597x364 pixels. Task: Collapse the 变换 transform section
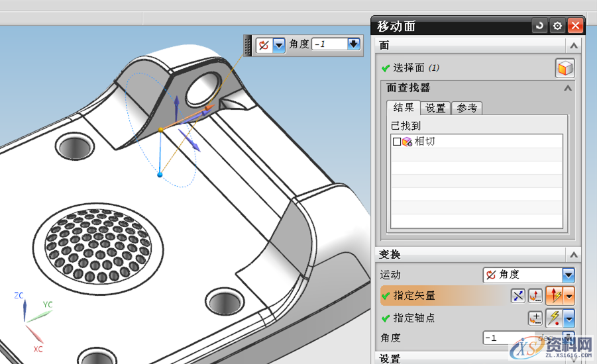pos(573,255)
